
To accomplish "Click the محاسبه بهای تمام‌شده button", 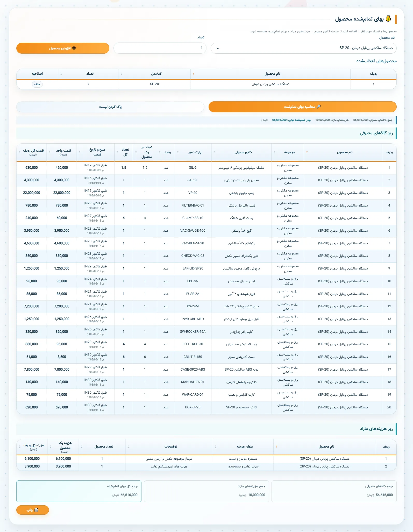I will point(302,107).
